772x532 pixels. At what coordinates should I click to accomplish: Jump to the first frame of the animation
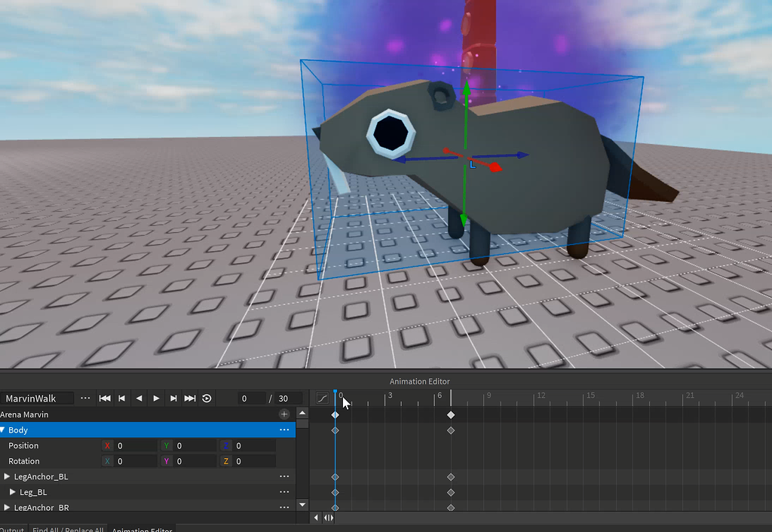(104, 398)
